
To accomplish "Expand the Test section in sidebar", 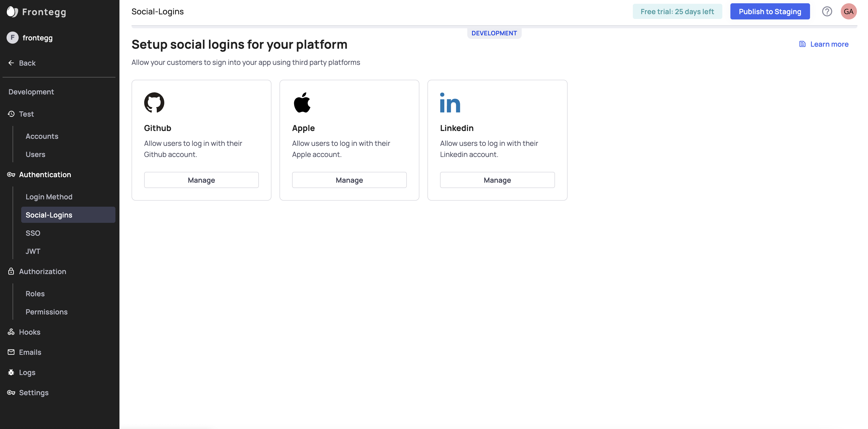I will 26,114.
